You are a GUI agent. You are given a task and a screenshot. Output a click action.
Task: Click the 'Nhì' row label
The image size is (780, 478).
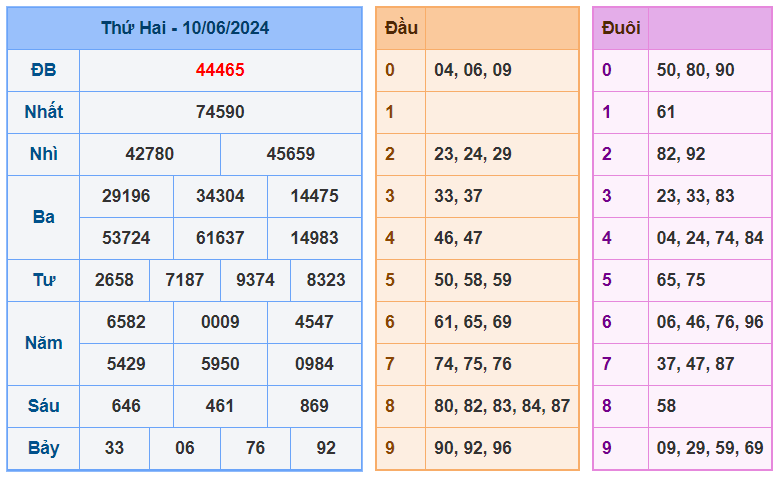tap(43, 154)
